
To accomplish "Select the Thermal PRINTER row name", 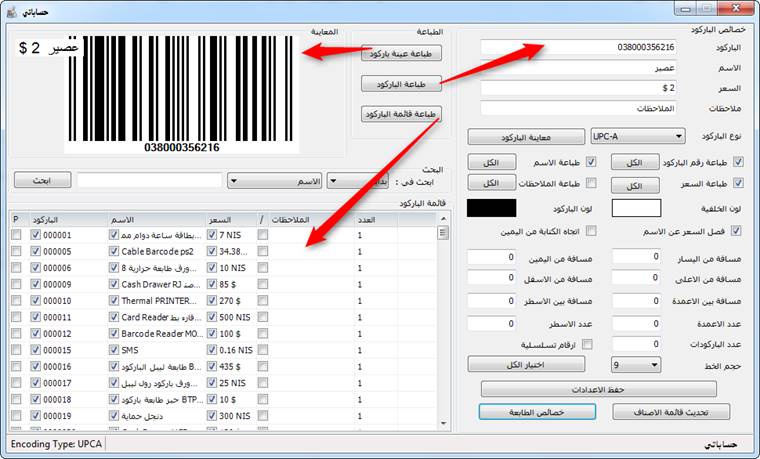I will 159,301.
